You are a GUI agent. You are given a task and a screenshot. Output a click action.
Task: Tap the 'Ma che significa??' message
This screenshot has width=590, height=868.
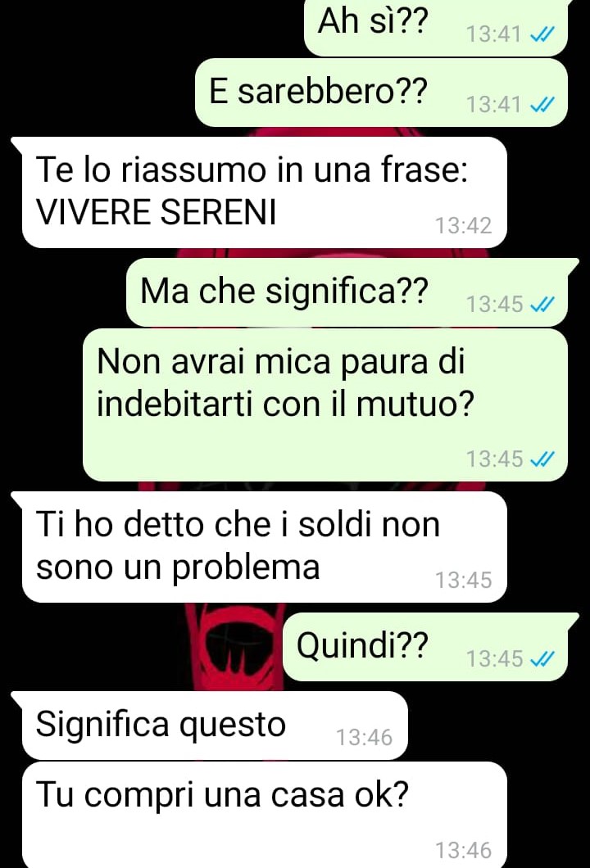[347, 292]
